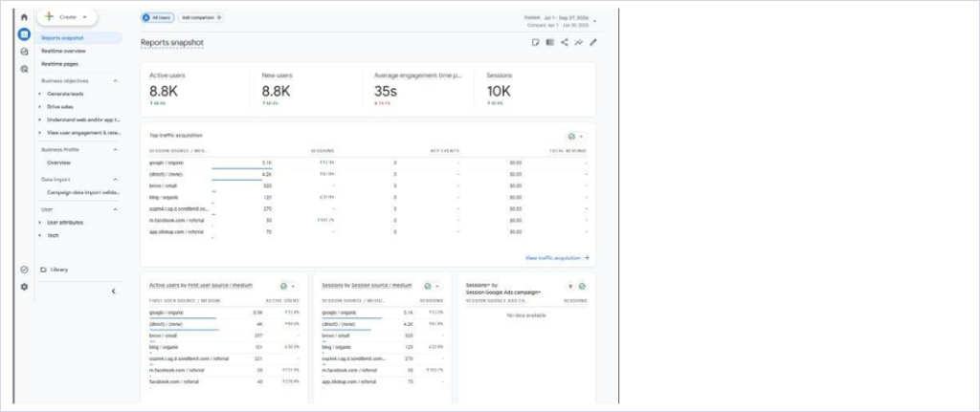Click the plus icon in the Create button
The width and height of the screenshot is (980, 412).
coord(50,17)
